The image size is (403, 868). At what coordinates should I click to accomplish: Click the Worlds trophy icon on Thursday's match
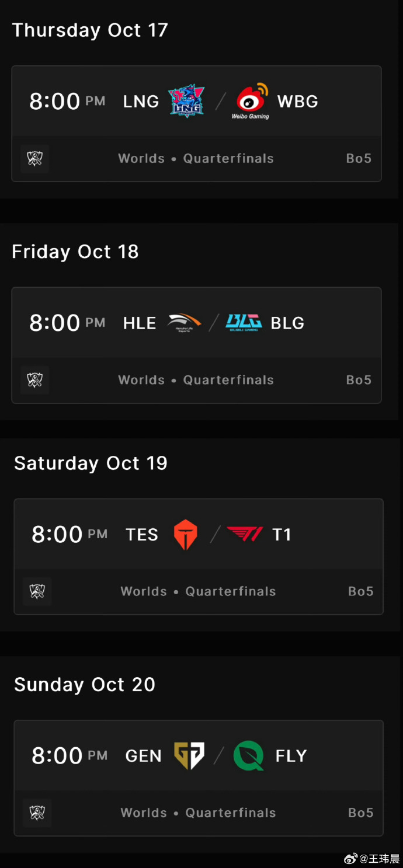pos(35,159)
